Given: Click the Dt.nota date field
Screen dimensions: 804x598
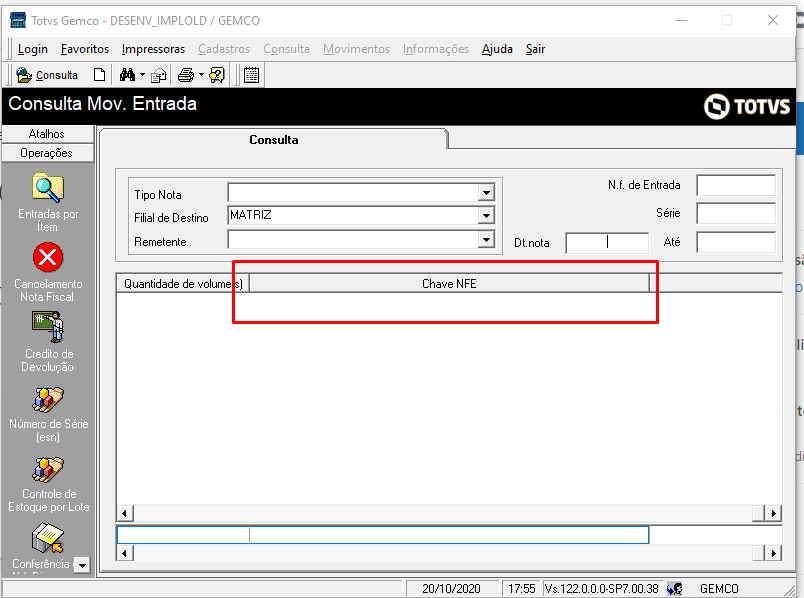Looking at the screenshot, I should tap(607, 243).
